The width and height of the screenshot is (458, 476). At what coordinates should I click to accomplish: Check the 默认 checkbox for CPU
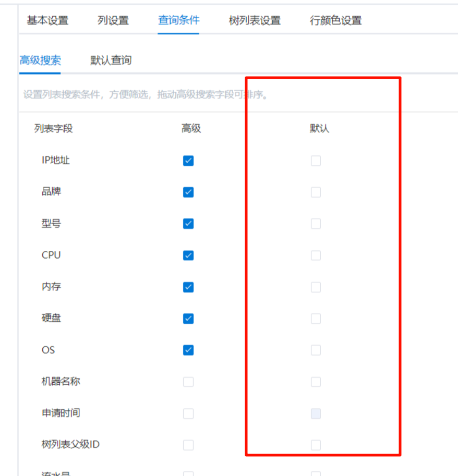(316, 255)
